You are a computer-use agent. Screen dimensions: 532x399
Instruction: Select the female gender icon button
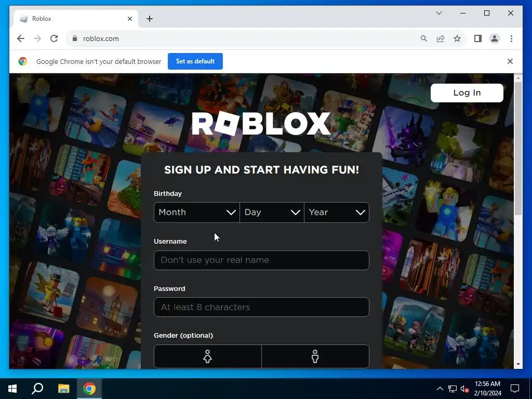(208, 356)
